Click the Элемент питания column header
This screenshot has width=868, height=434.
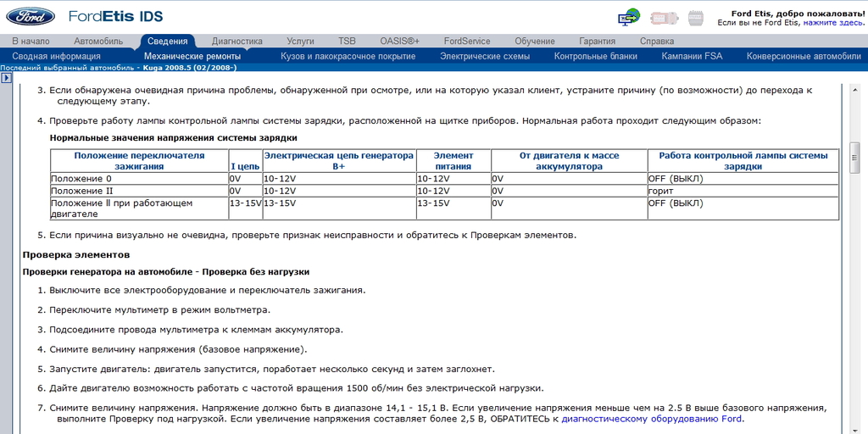pyautogui.click(x=453, y=160)
